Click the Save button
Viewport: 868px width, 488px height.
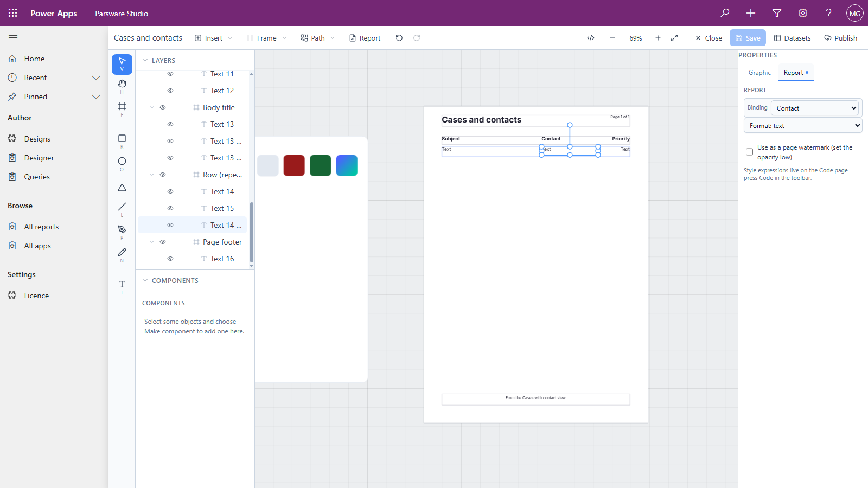(748, 38)
